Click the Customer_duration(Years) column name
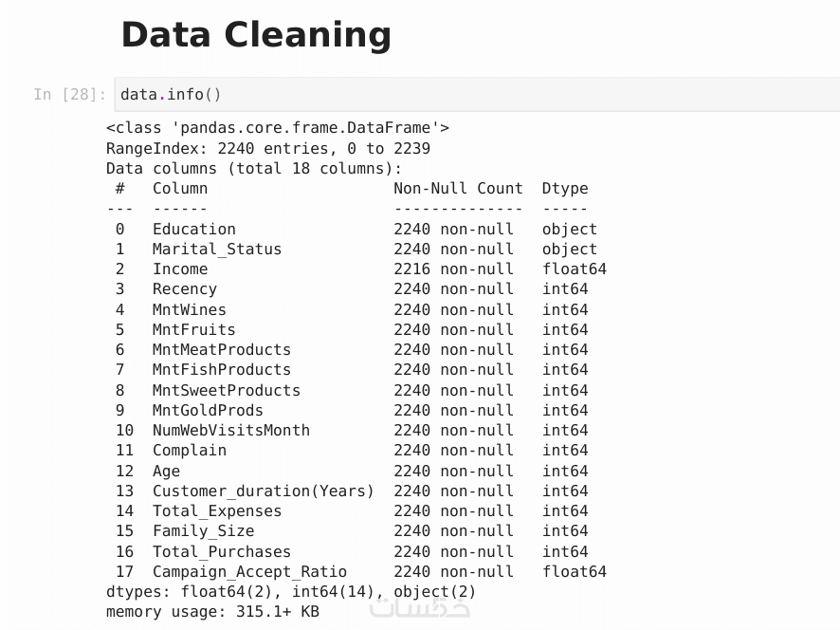Viewport: 840px width, 630px height. 263,491
